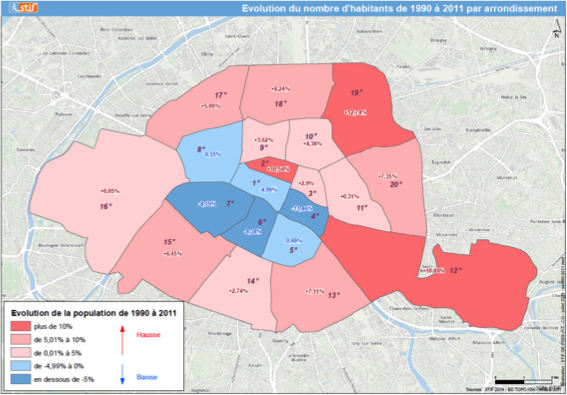Screen dimensions: 567x395
Task: Select the 'plus de 10%' red legend swatch
Action: pos(21,327)
